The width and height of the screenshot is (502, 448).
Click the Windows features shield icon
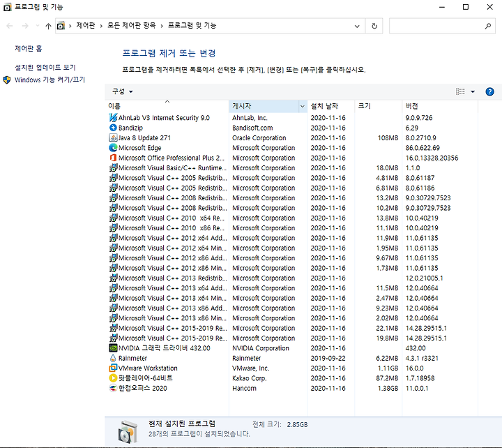click(7, 80)
